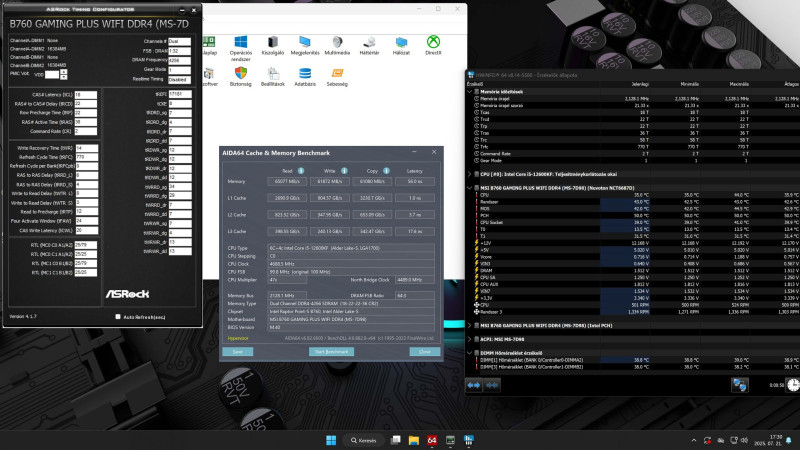This screenshot has width=800, height=450.
Task: Open the Multimédia icon in AIDA64
Action: 337,45
